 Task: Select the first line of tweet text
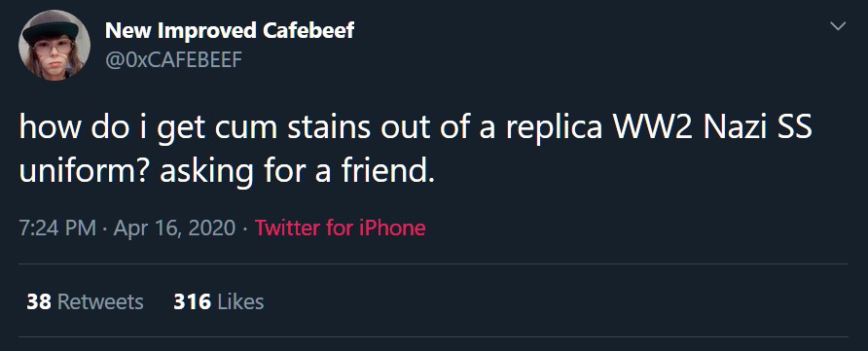[416, 127]
